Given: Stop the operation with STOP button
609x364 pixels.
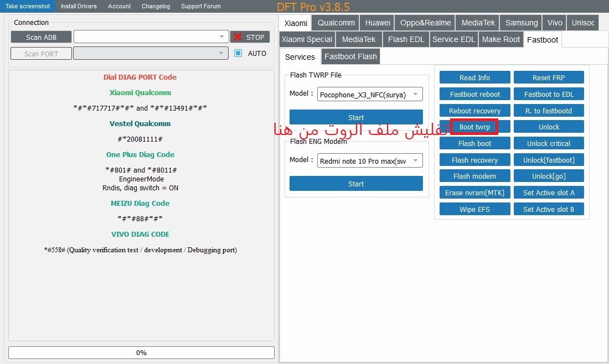Looking at the screenshot, I should (250, 37).
